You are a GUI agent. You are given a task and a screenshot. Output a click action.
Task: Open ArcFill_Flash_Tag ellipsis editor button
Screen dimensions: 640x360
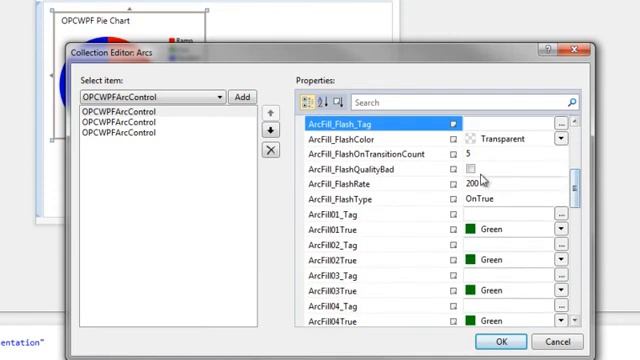[561, 123]
